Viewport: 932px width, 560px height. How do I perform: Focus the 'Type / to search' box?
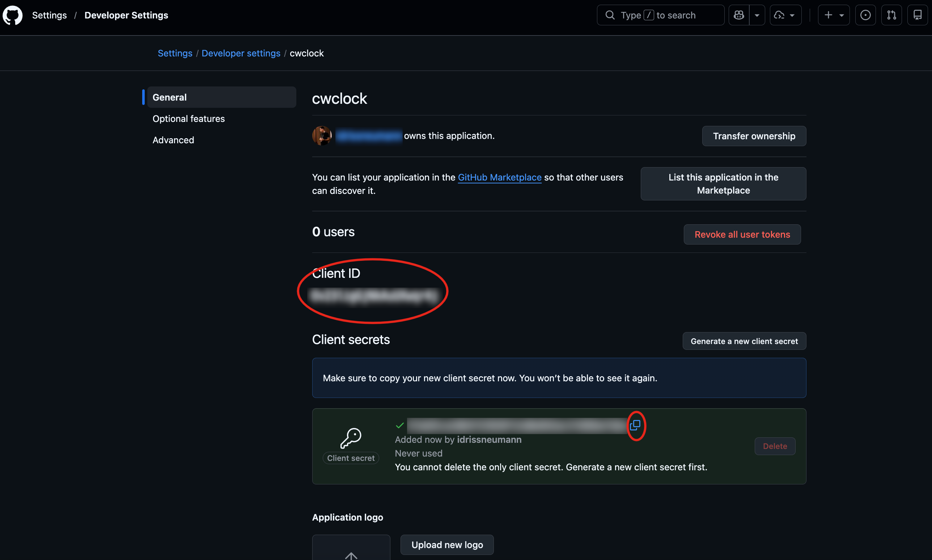tap(660, 15)
